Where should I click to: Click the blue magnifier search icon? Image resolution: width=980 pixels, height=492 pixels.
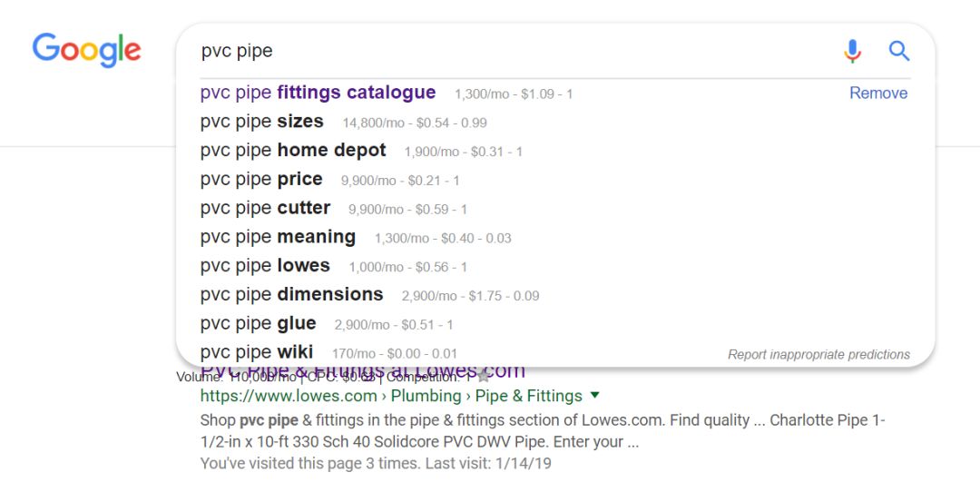point(899,51)
